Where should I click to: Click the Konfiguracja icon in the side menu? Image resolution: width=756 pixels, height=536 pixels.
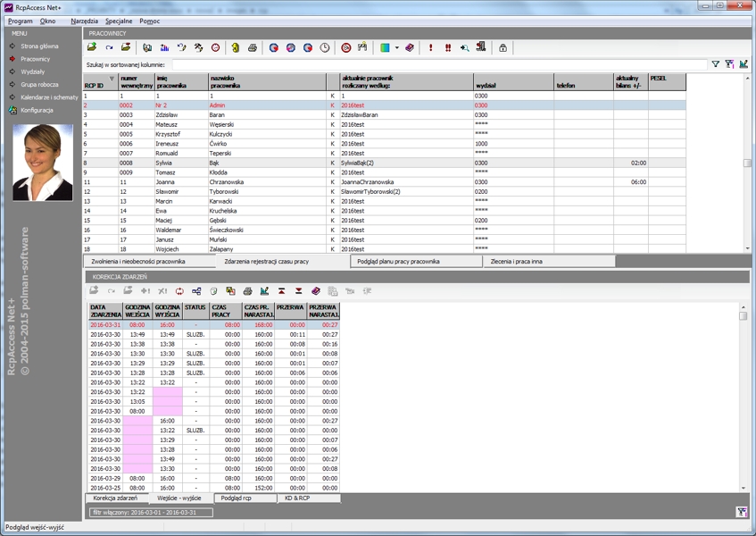point(12,110)
